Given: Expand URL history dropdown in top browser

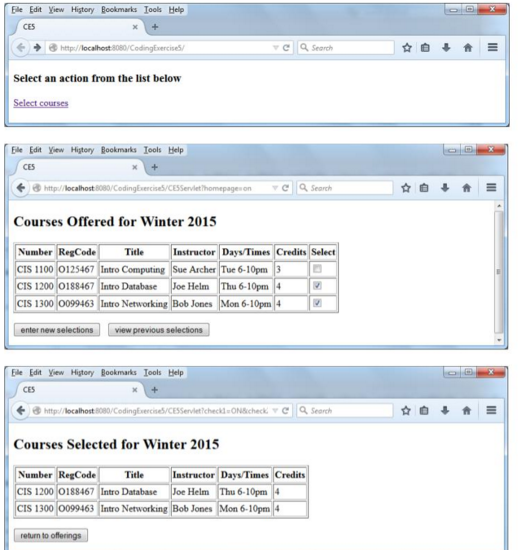Looking at the screenshot, I should click(276, 48).
